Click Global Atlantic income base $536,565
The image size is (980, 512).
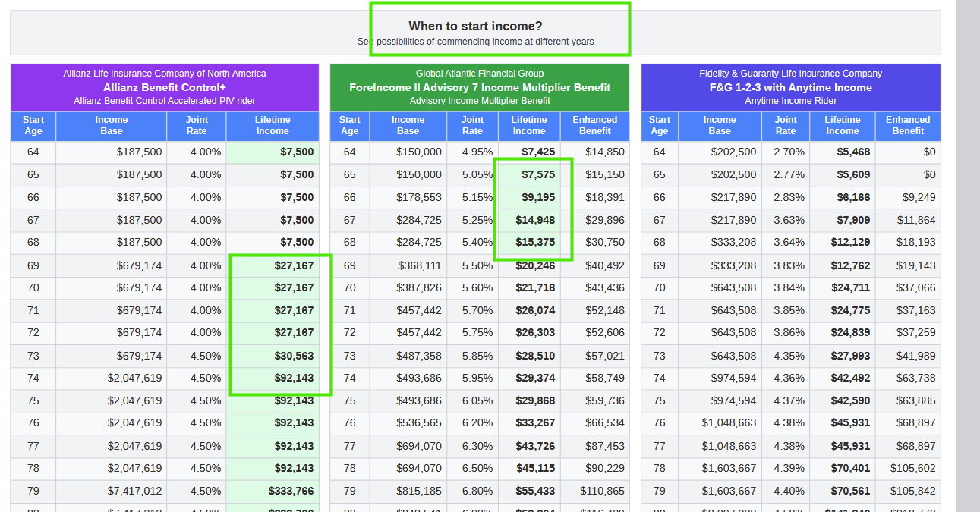click(x=419, y=422)
